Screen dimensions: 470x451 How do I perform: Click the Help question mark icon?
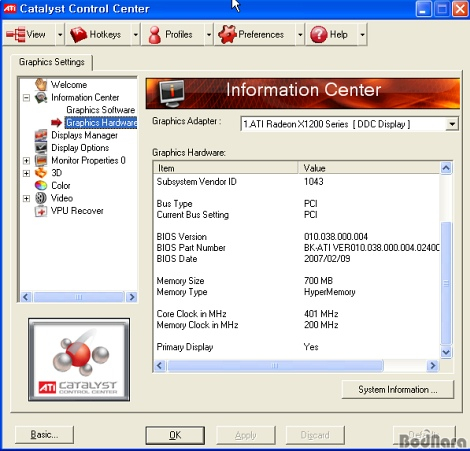coord(318,35)
